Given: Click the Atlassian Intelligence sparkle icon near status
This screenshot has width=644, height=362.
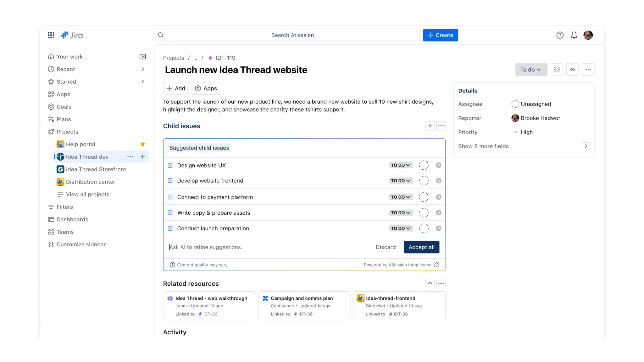Looking at the screenshot, I should [557, 69].
